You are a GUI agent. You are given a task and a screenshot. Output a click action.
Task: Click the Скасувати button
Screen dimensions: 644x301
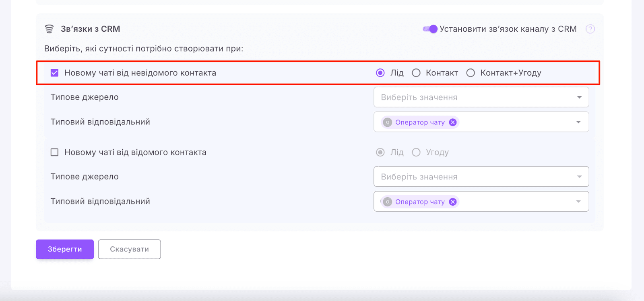click(129, 249)
